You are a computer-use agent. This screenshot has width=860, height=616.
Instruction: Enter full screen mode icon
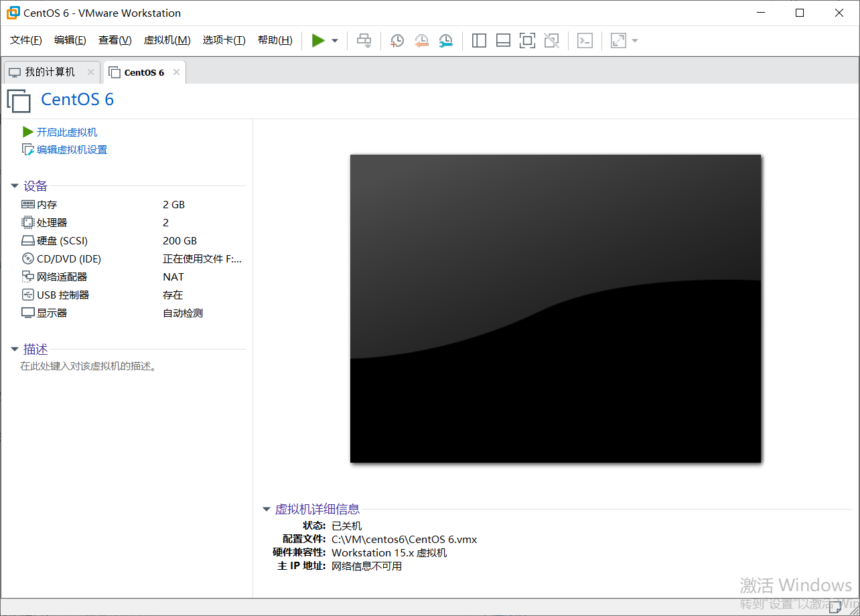tap(527, 41)
